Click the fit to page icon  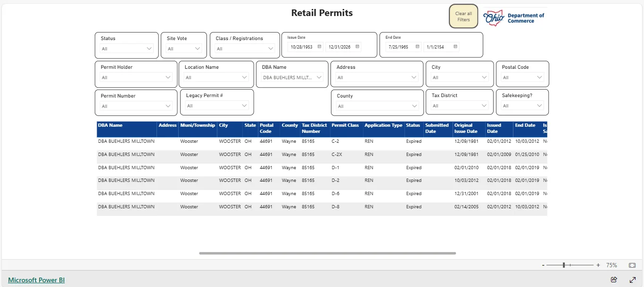(x=632, y=265)
